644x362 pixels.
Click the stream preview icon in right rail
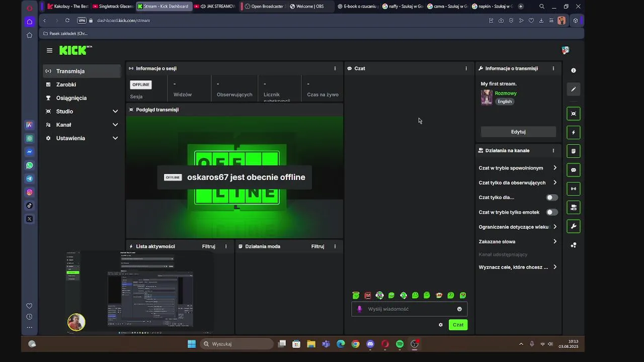(574, 114)
